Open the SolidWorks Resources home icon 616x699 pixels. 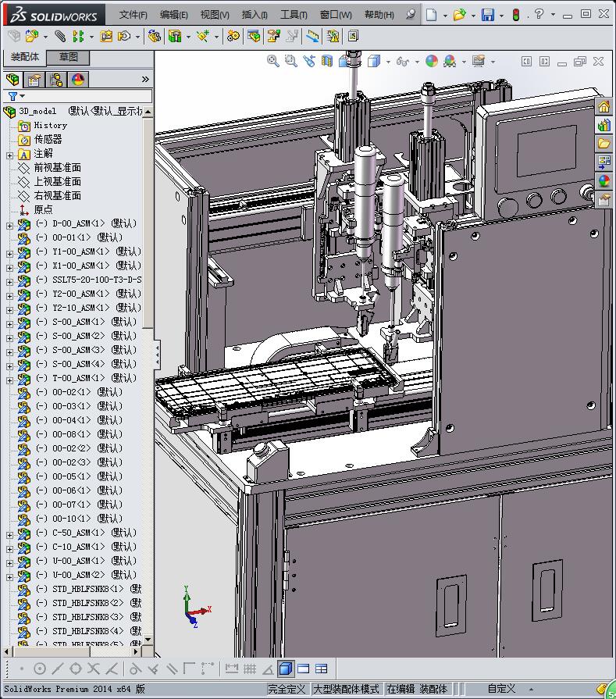tap(604, 106)
